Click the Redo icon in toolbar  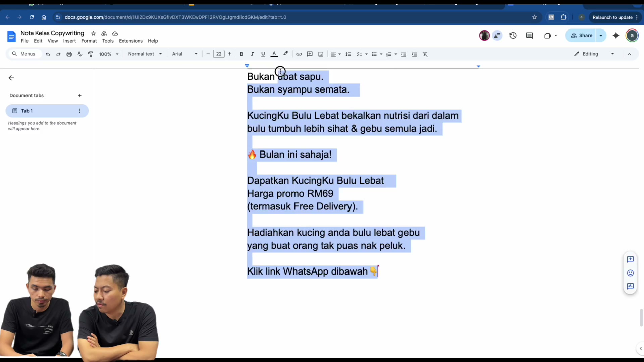click(x=58, y=54)
